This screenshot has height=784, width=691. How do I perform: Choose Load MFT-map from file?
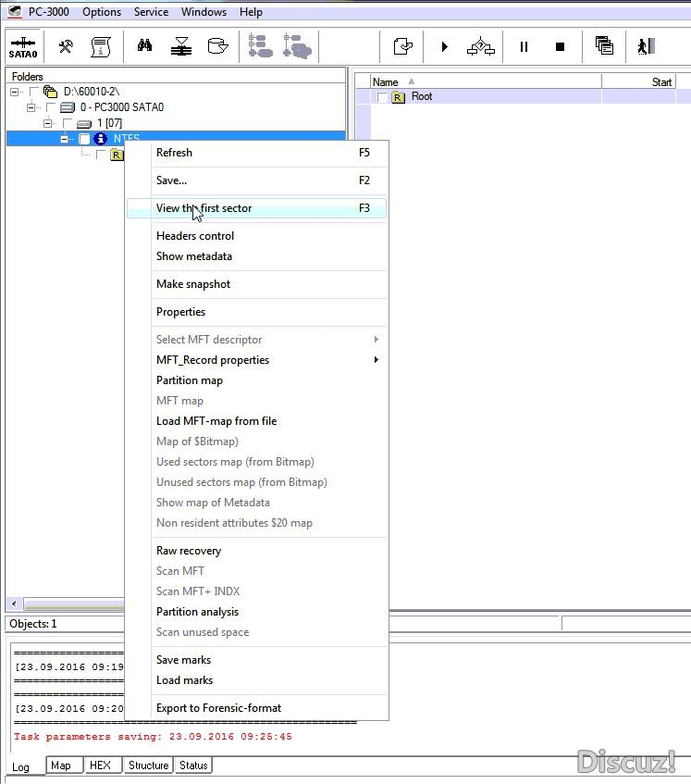click(x=256, y=421)
